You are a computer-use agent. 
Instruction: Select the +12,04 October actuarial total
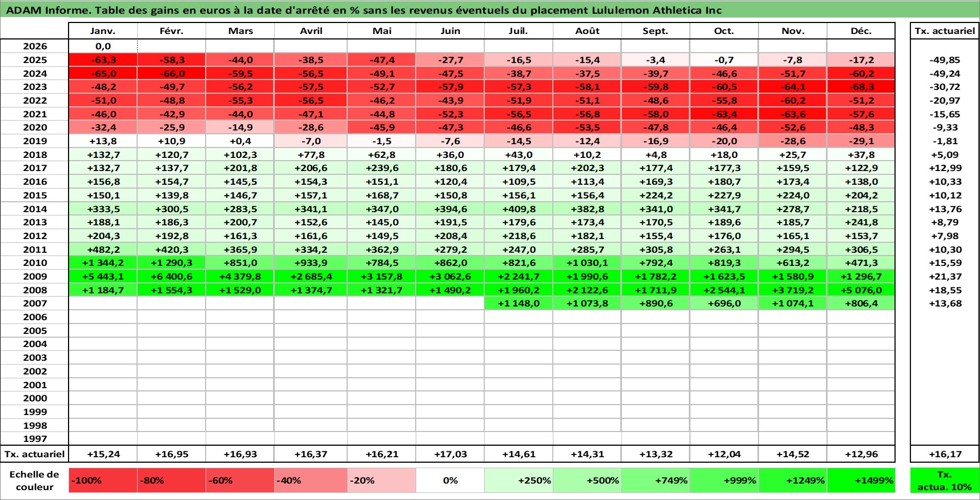(x=724, y=454)
